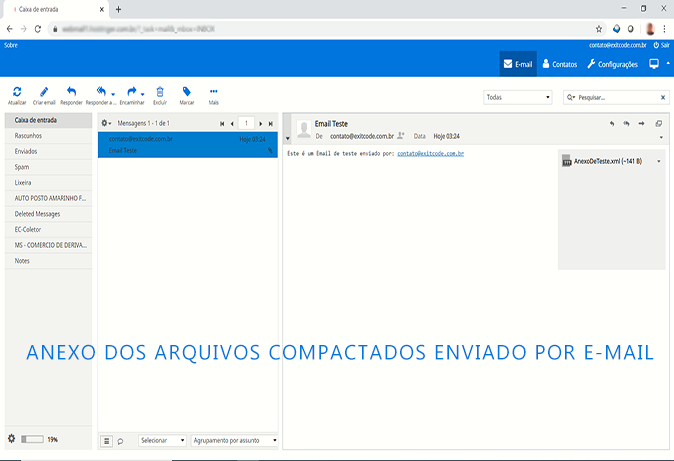The width and height of the screenshot is (674, 461).
Task: Select the Email Teste message row
Action: tap(188, 145)
